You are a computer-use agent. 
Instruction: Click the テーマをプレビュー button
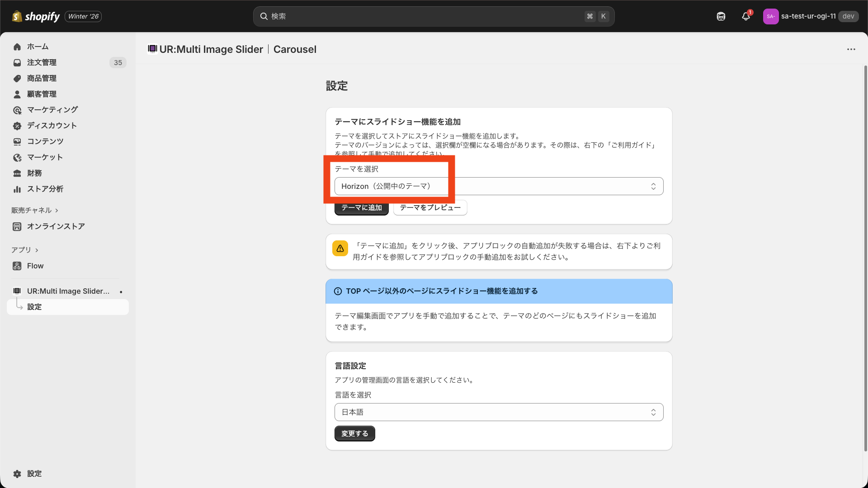point(430,207)
